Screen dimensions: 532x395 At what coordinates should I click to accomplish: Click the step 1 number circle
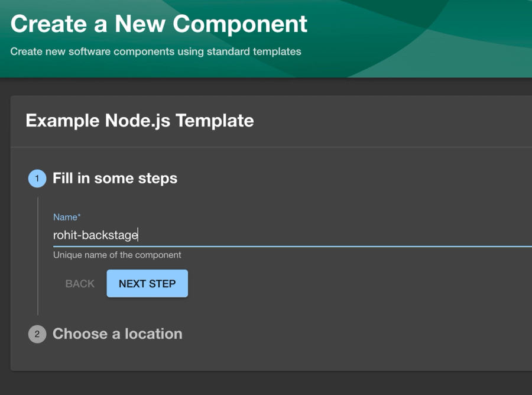click(37, 179)
